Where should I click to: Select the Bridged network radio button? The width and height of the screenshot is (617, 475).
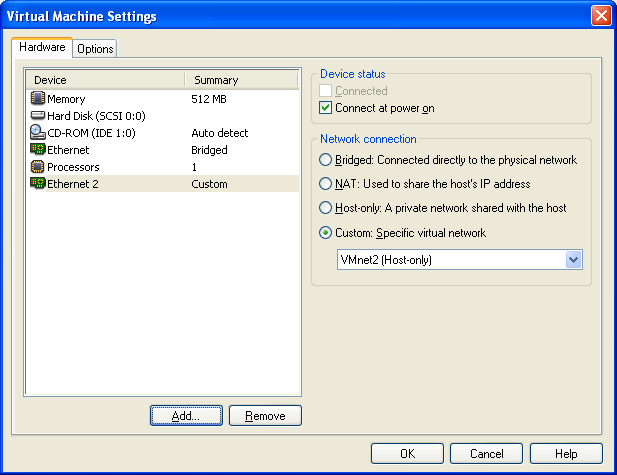point(325,160)
